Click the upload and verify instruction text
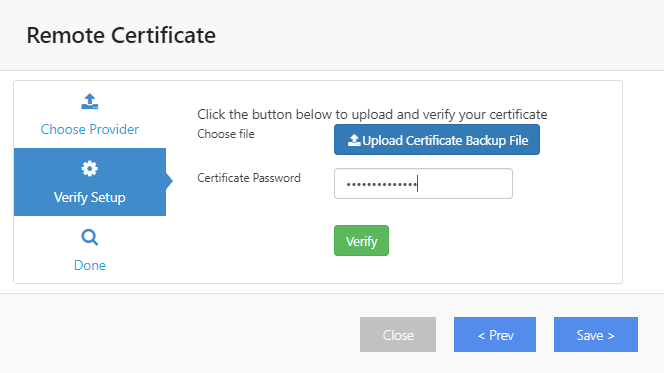664x373 pixels. [372, 114]
